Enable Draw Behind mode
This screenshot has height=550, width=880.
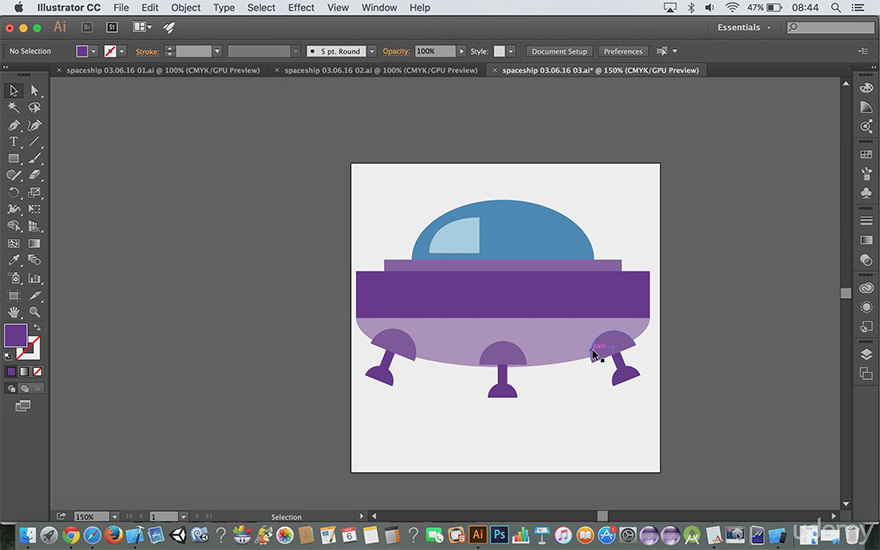pyautogui.click(x=24, y=388)
